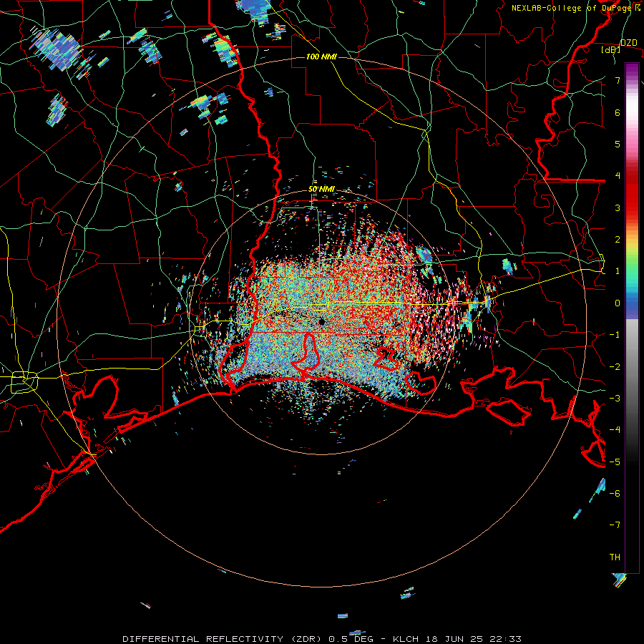Click the 7 value on color scale
The height and width of the screenshot is (644, 644).
[x=618, y=80]
